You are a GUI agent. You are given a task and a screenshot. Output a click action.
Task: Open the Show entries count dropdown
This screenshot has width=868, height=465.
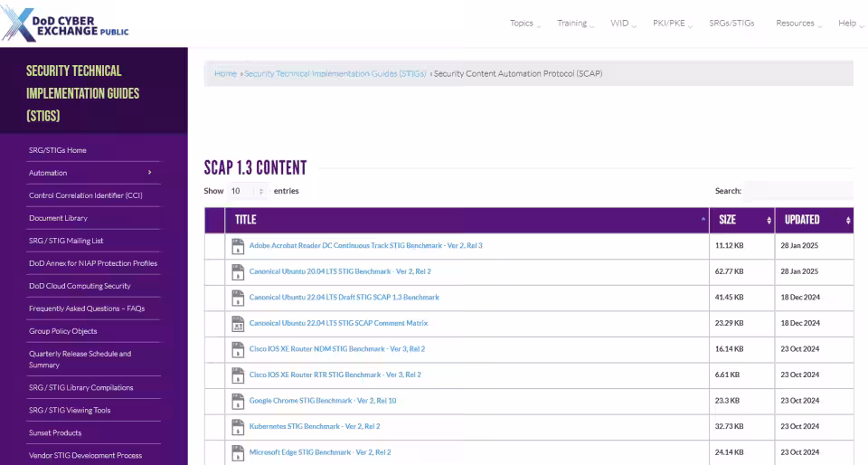[248, 191]
